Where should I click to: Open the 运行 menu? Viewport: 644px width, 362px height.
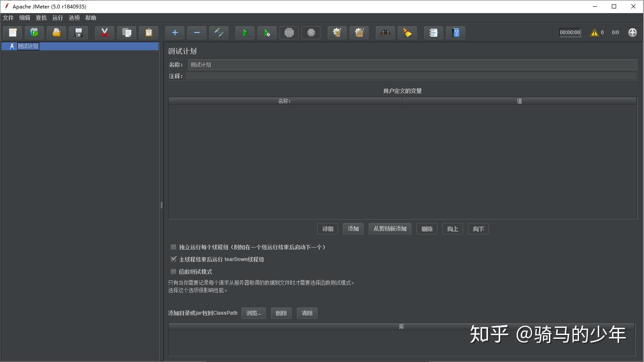tap(57, 18)
